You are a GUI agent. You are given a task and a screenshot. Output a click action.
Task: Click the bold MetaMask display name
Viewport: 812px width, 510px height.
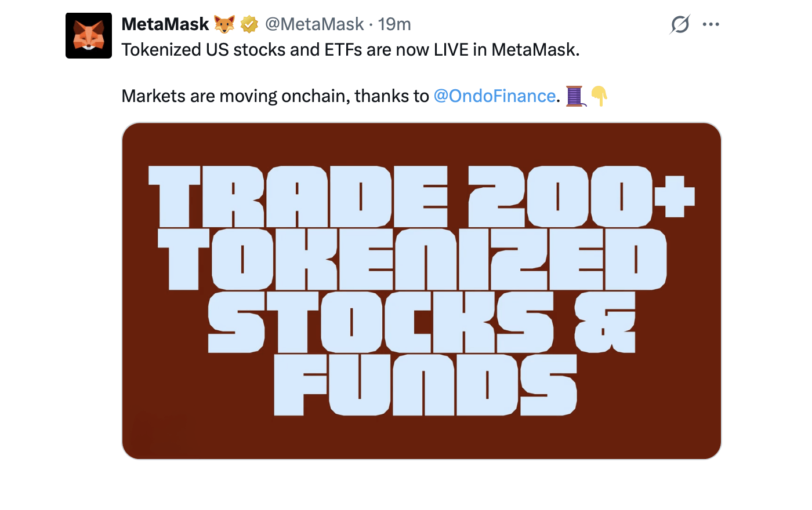[165, 24]
